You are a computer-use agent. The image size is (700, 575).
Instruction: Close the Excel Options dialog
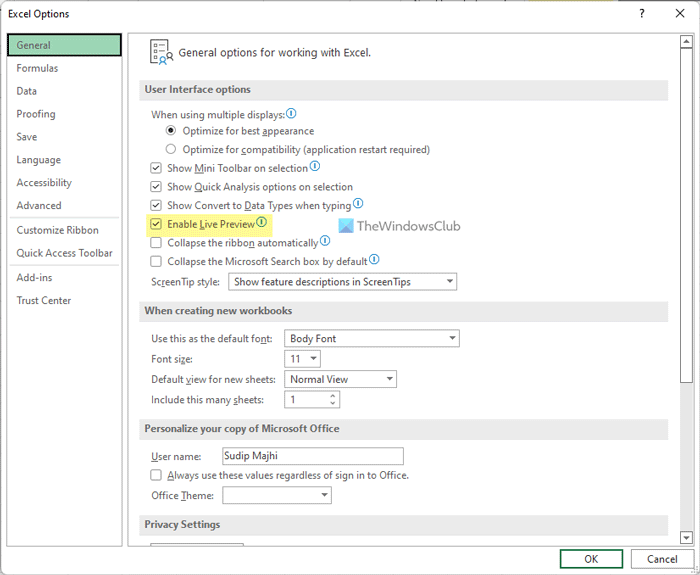680,13
